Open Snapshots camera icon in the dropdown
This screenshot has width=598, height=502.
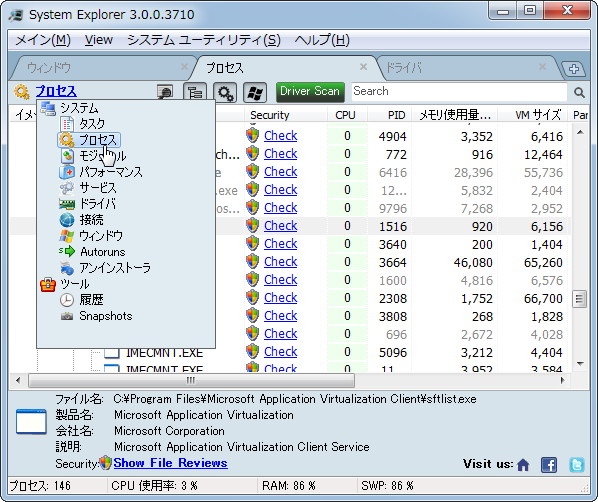(67, 316)
